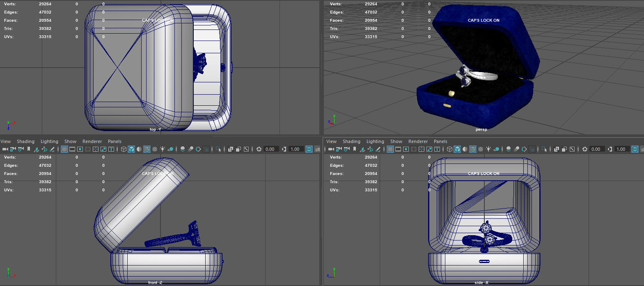Image resolution: width=644 pixels, height=286 pixels.
Task: Click Select Camera icon in side-X panel
Action: (331, 149)
